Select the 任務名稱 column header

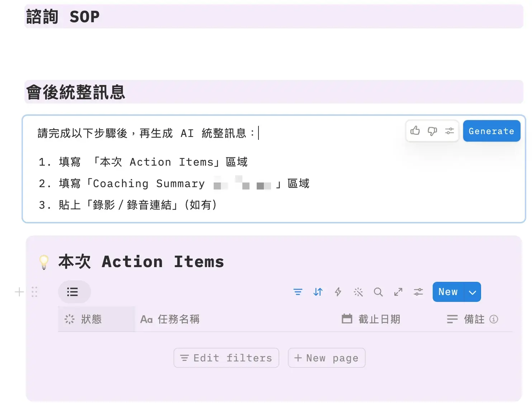click(x=170, y=319)
